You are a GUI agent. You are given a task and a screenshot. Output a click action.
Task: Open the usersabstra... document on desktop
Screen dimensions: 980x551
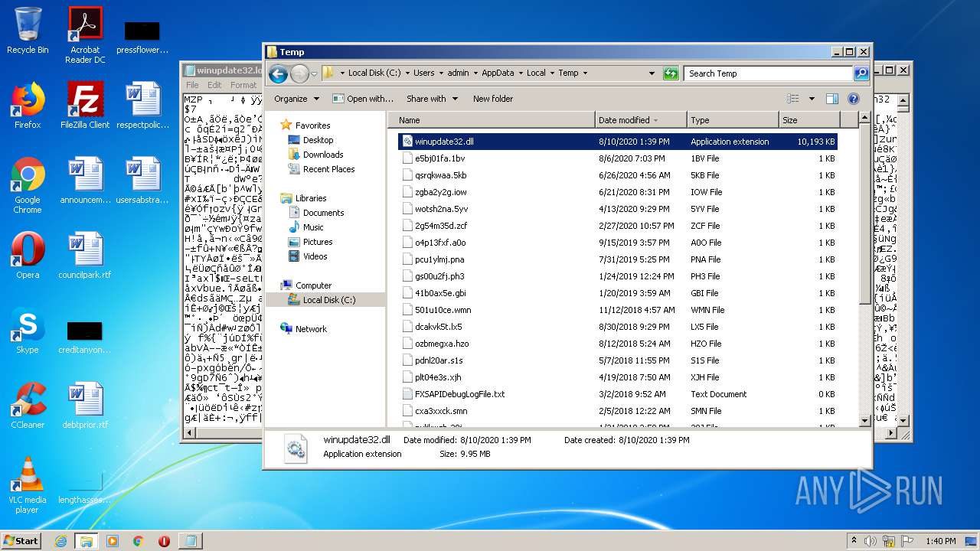(x=142, y=181)
